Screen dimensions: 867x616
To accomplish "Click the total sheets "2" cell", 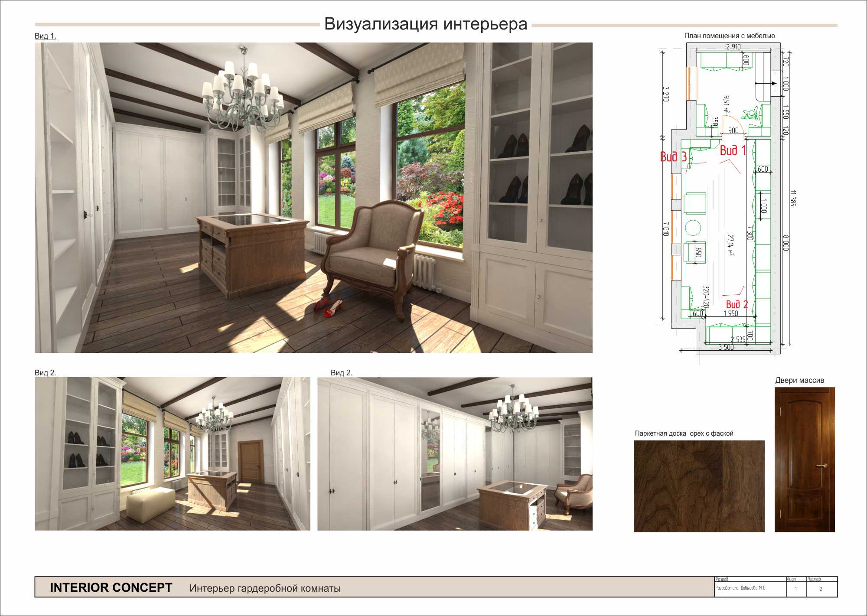I will click(821, 590).
